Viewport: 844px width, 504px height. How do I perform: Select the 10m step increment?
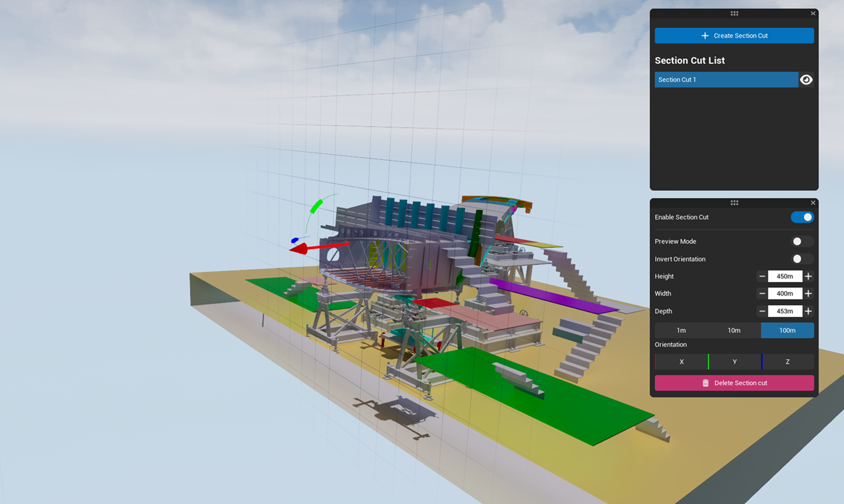(734, 331)
